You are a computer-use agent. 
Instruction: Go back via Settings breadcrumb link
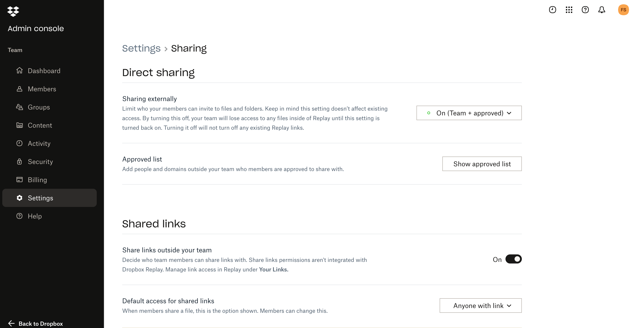pos(141,48)
